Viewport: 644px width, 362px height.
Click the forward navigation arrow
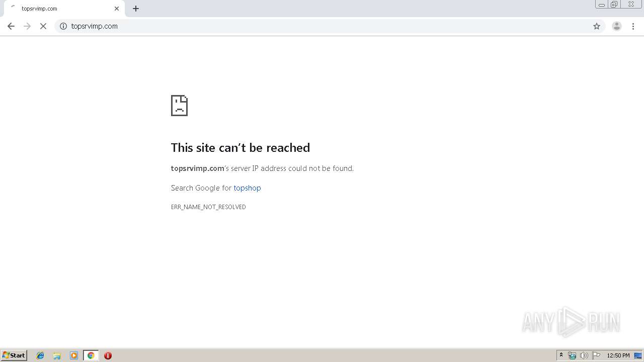click(x=27, y=26)
